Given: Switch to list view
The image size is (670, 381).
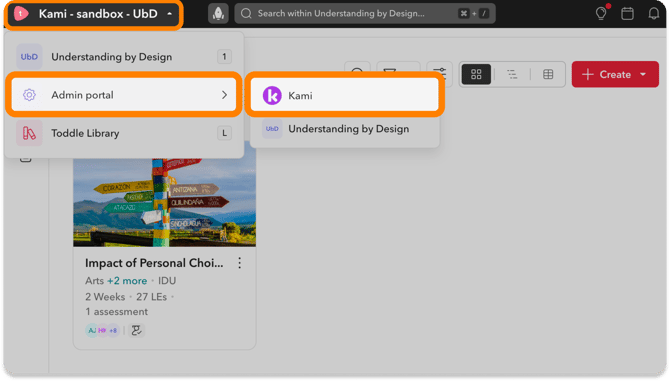Looking at the screenshot, I should pyautogui.click(x=512, y=74).
